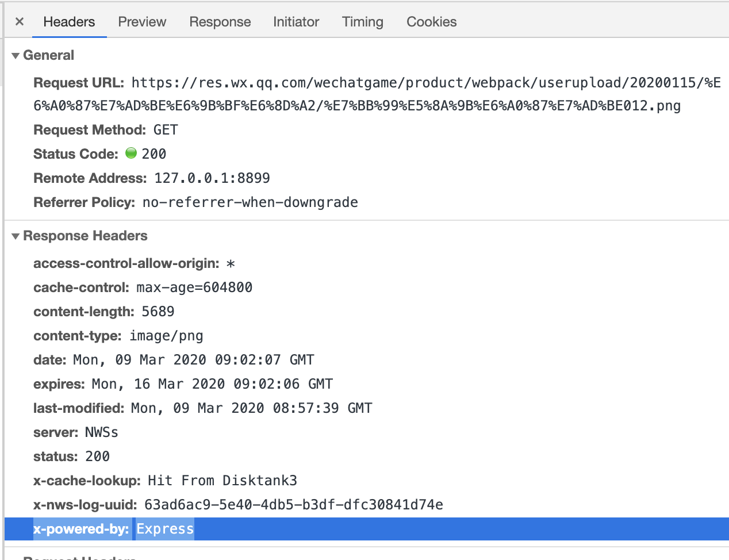Open the Response tab
Screen dimensions: 729x560
pos(220,22)
